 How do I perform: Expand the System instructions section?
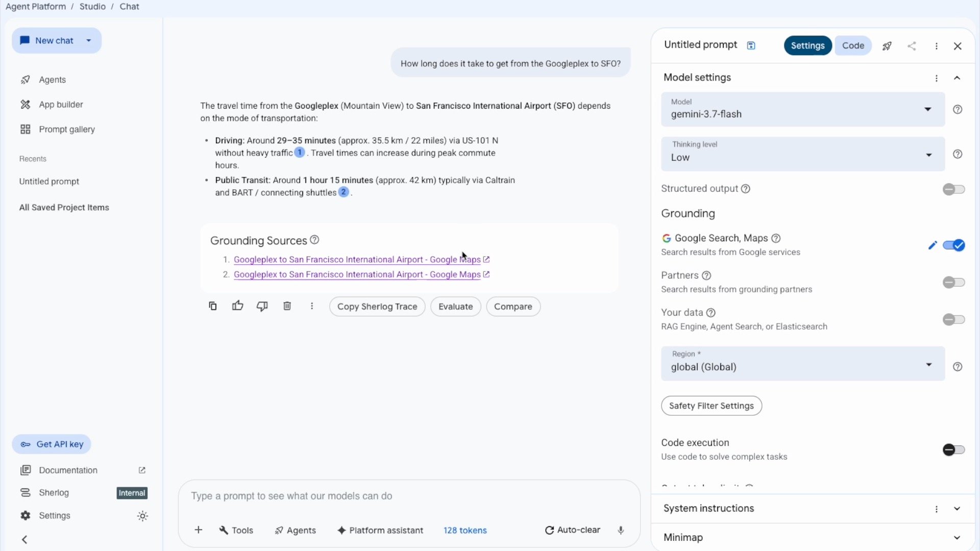tap(957, 509)
